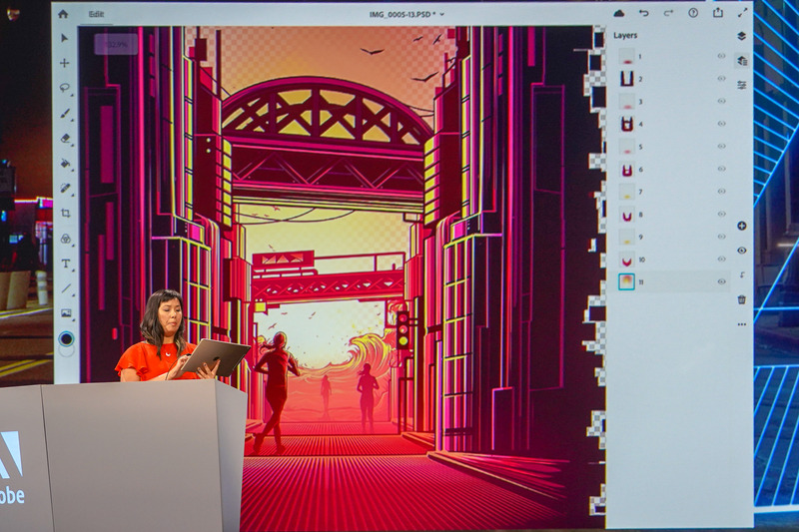The width and height of the screenshot is (799, 532).
Task: Hide layer 10 with its eye icon
Action: [721, 259]
